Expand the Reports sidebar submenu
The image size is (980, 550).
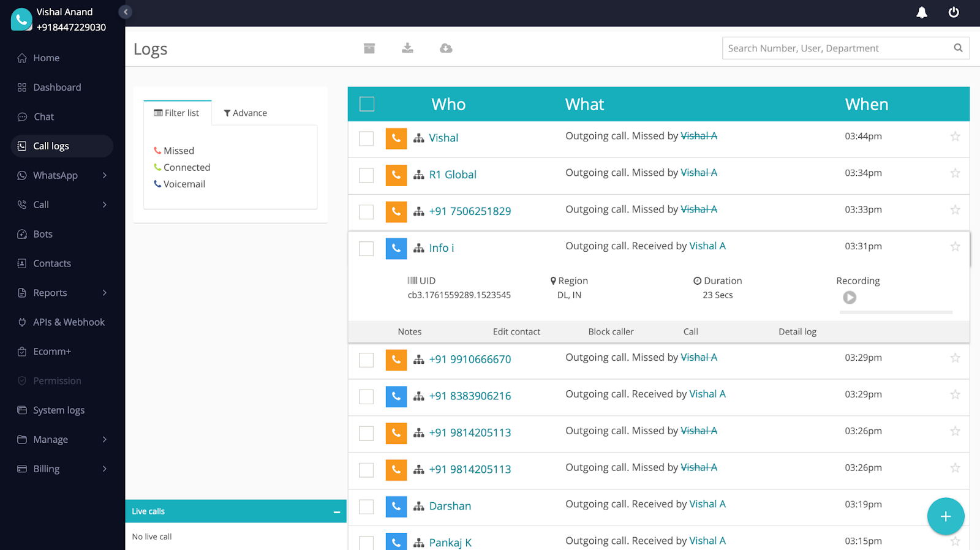click(x=105, y=293)
